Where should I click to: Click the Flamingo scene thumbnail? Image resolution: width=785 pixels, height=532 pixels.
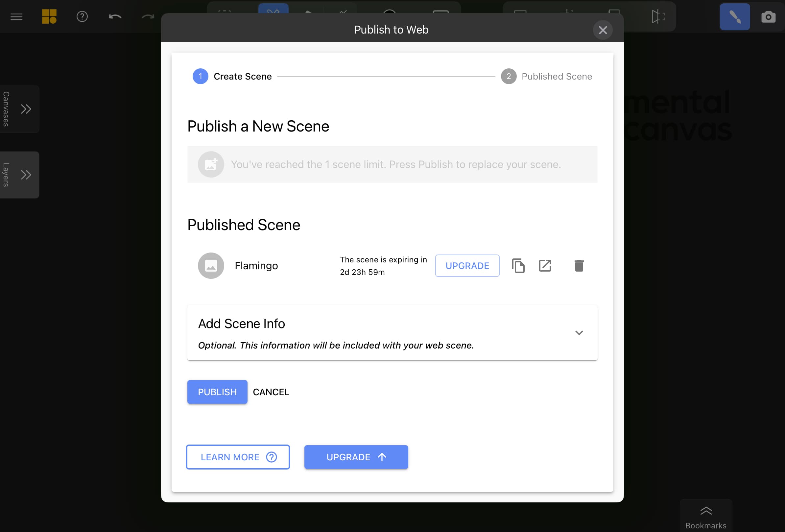pos(211,265)
